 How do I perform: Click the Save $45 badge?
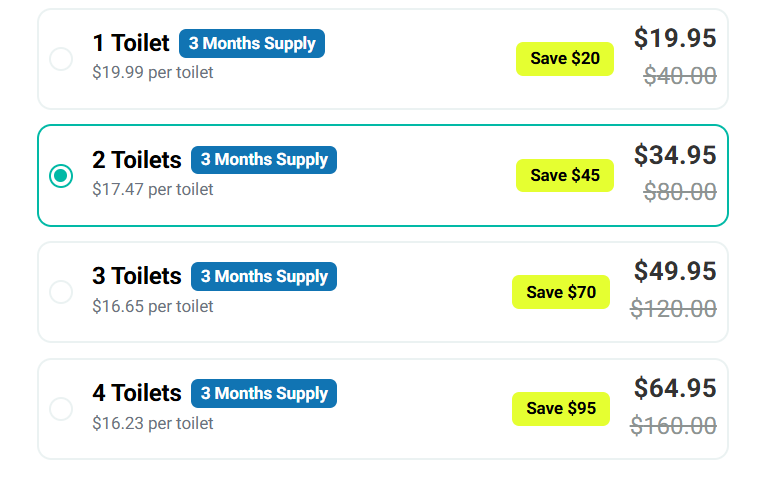(x=565, y=176)
